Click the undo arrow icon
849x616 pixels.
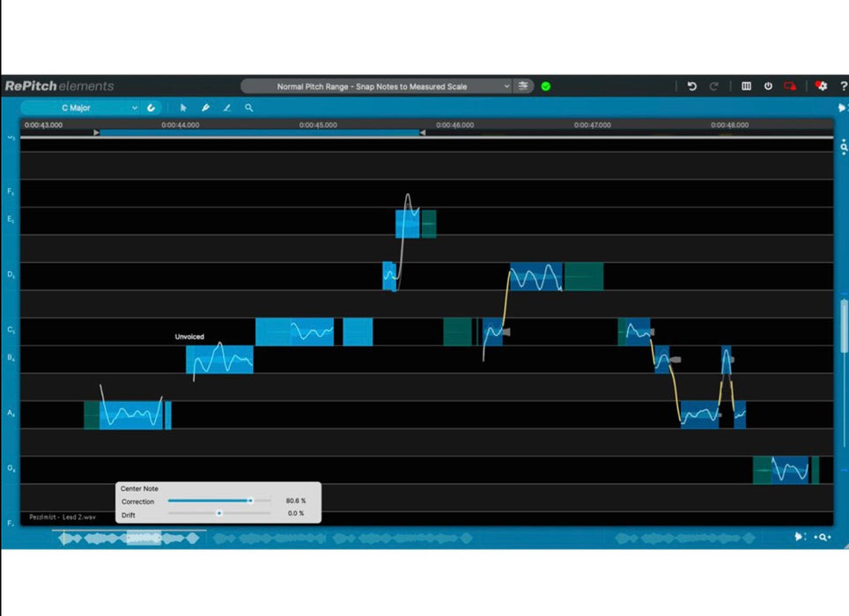pos(691,86)
